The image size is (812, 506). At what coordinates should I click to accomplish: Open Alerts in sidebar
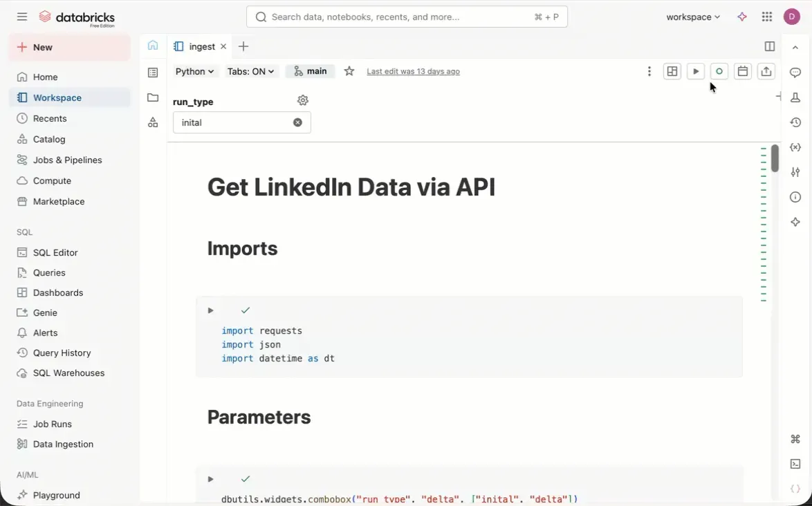point(70,332)
